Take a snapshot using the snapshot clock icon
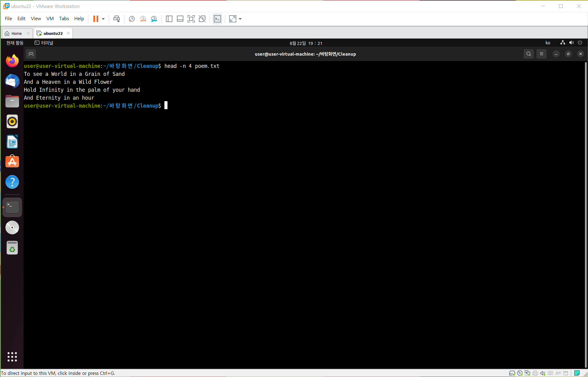 pos(132,19)
